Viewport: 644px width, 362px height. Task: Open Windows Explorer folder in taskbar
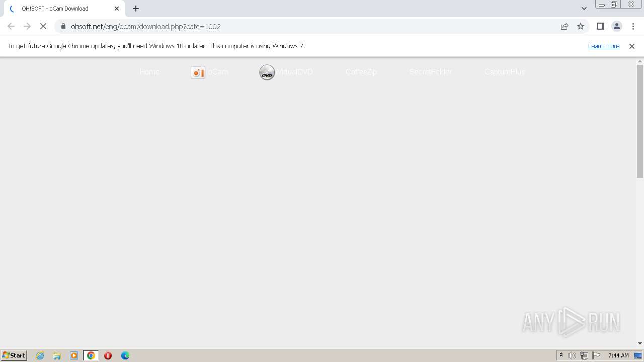coord(57,355)
